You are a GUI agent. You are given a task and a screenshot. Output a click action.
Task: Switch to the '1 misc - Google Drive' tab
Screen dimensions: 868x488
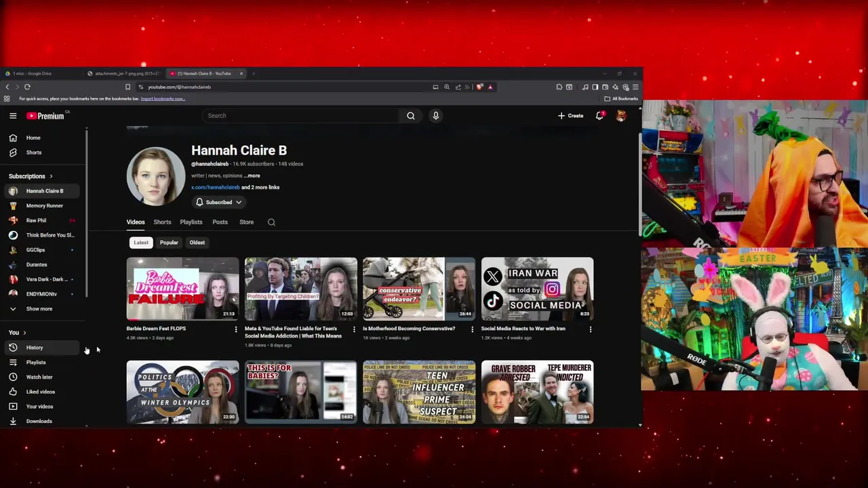(41, 73)
